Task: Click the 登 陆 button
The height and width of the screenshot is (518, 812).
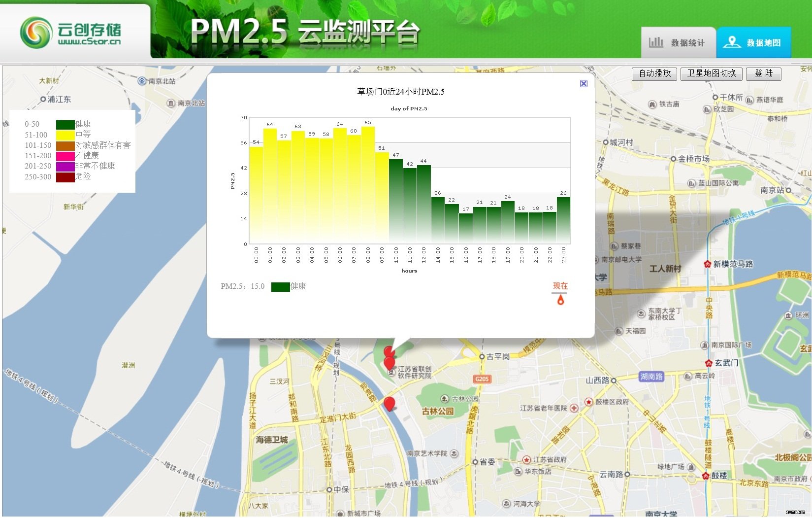Action: [763, 73]
